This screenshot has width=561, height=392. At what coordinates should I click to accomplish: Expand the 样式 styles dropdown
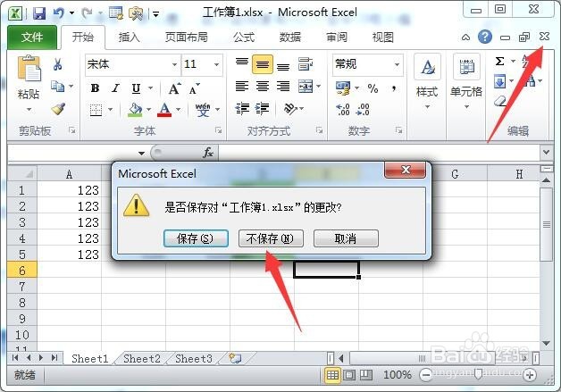coord(427,106)
